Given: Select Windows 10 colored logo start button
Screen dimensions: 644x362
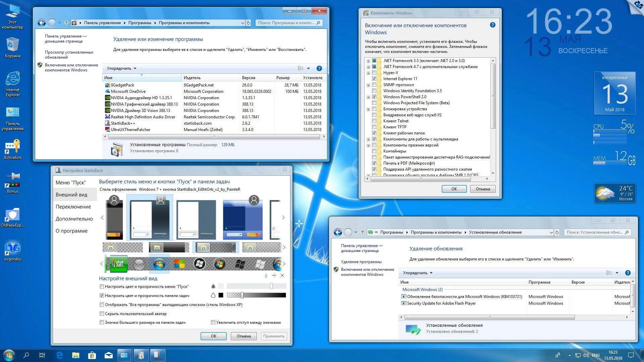Looking at the screenshot, I should pos(179,264).
